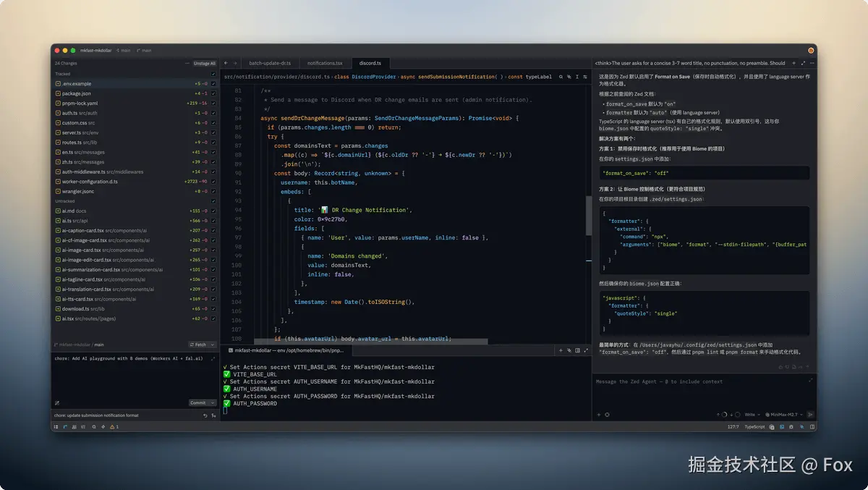The width and height of the screenshot is (868, 490).
Task: Toggle the Tracked section checkbox
Action: click(213, 74)
